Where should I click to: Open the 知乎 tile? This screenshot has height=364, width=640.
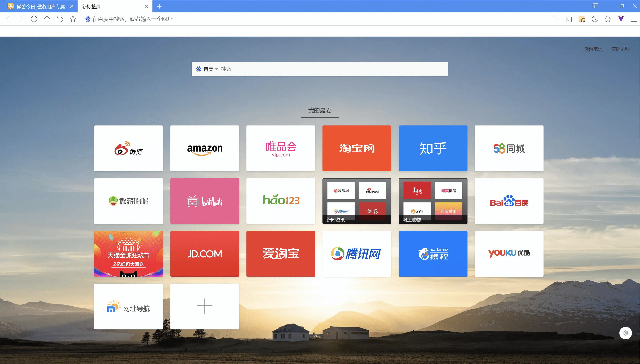(433, 149)
